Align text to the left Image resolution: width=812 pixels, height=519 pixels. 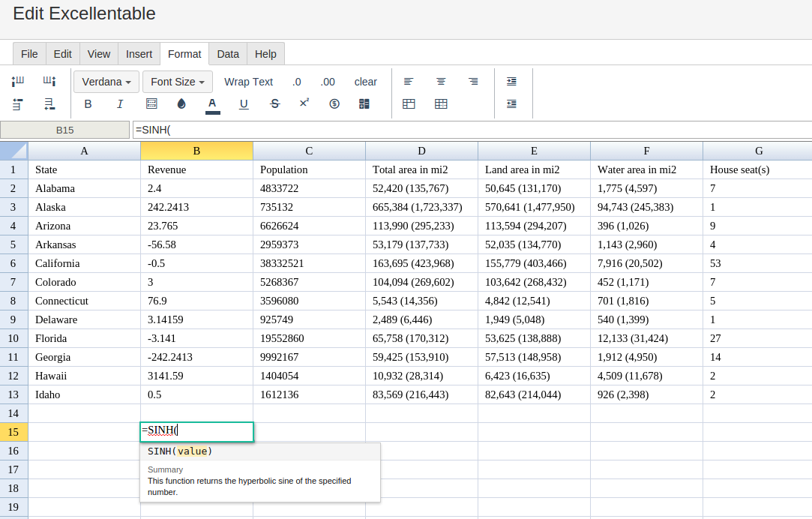[409, 82]
